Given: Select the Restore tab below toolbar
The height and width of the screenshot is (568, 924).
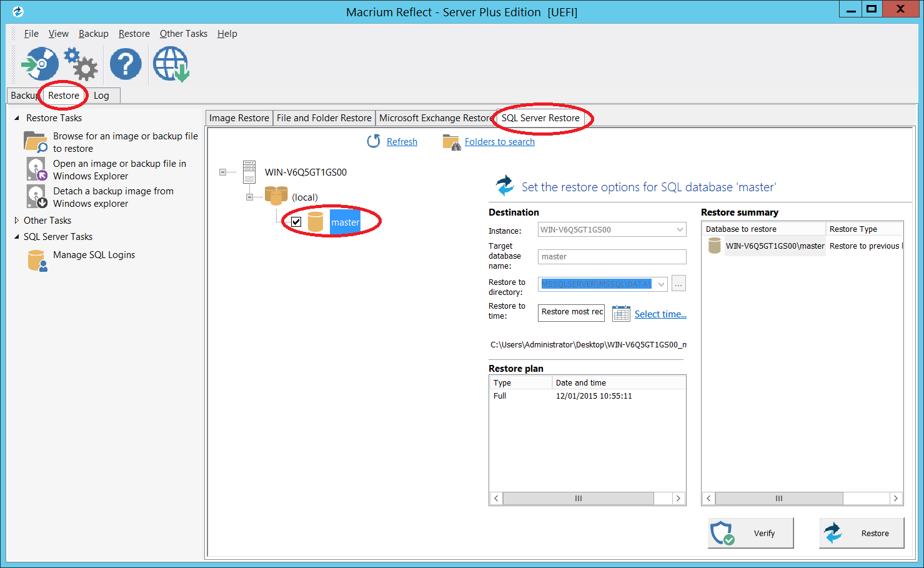Looking at the screenshot, I should pyautogui.click(x=64, y=95).
